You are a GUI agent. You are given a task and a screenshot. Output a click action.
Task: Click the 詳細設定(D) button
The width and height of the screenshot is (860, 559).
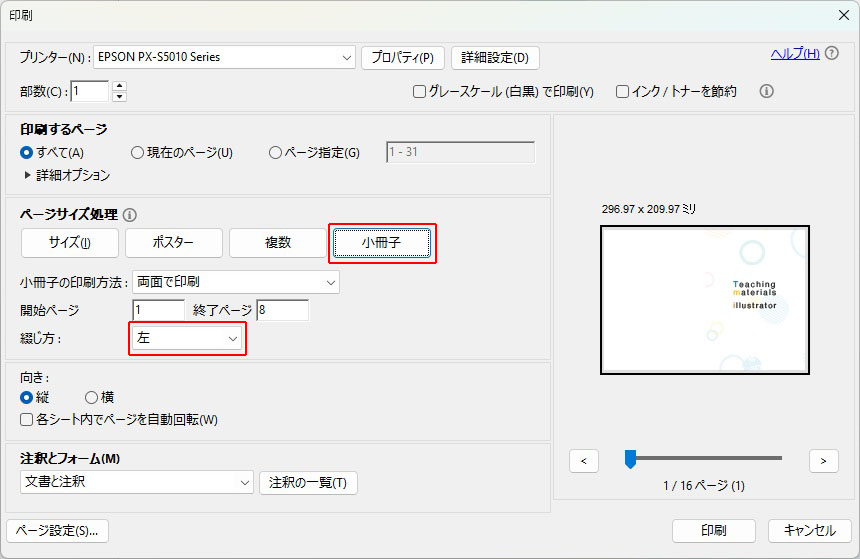(x=495, y=58)
